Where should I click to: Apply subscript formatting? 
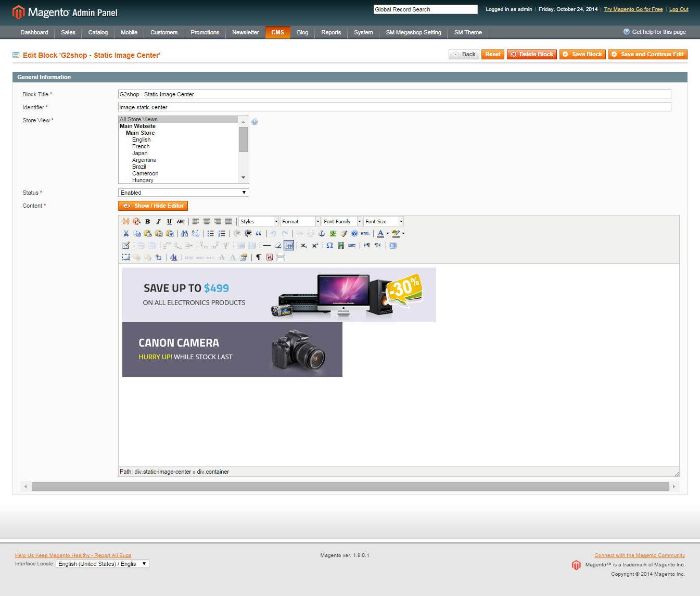pos(304,246)
